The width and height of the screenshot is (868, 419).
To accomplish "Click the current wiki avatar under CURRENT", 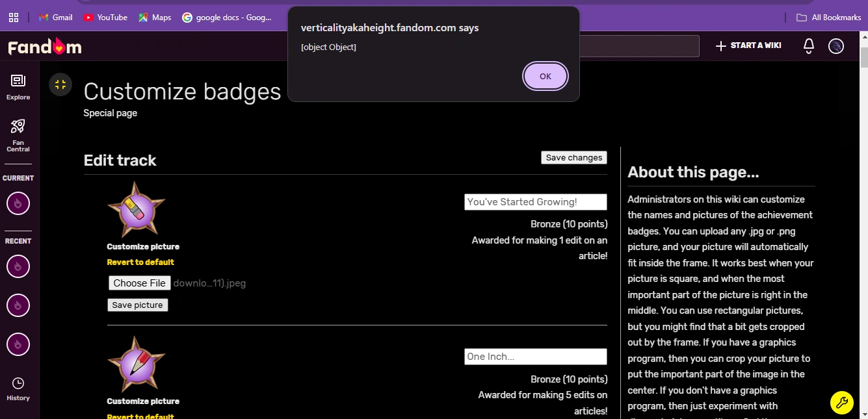I will click(18, 203).
